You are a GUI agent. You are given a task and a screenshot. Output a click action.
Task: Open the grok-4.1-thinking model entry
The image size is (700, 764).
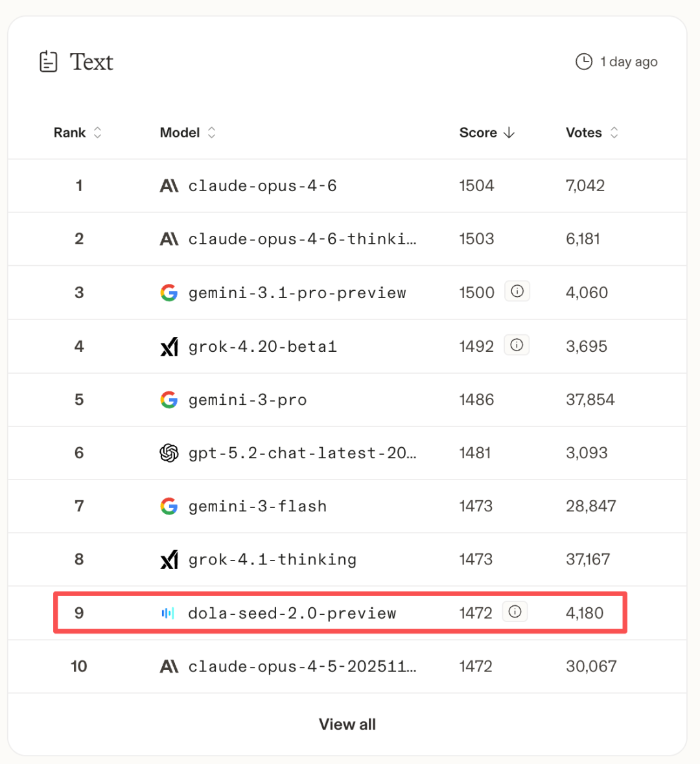click(272, 560)
